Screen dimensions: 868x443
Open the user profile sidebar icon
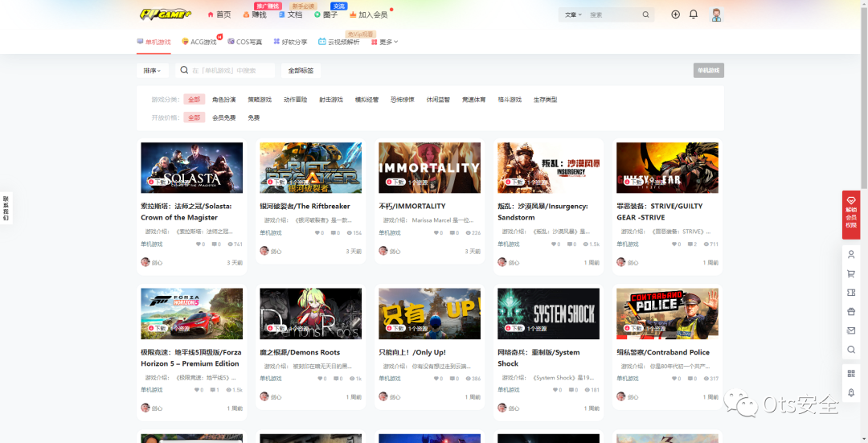pyautogui.click(x=851, y=255)
